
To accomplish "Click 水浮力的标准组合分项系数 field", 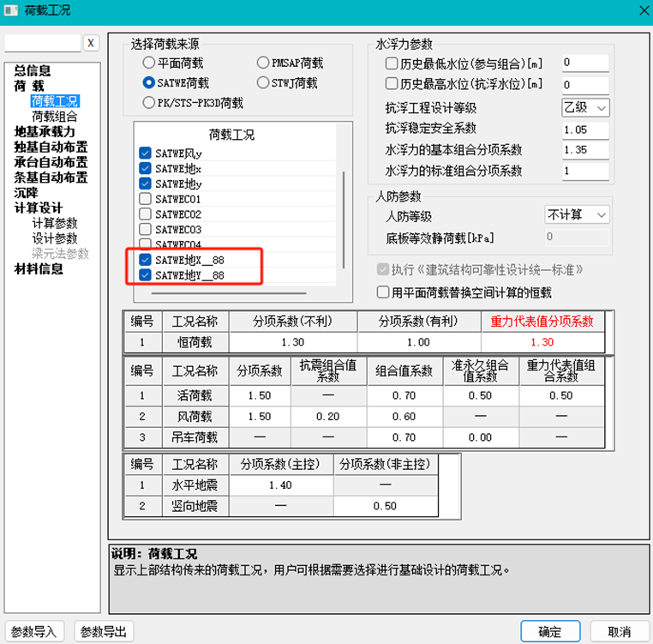I will click(x=585, y=171).
